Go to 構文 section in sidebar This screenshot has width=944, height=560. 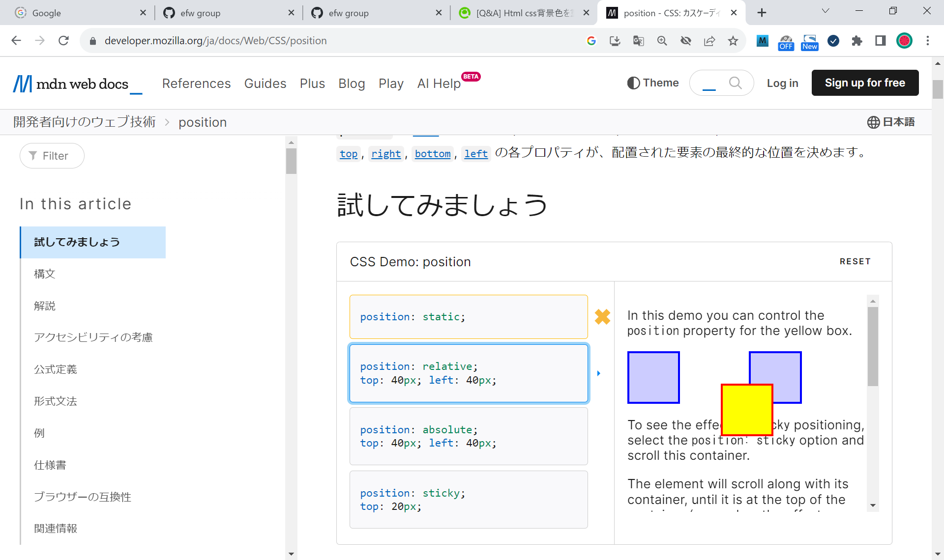pos(45,274)
